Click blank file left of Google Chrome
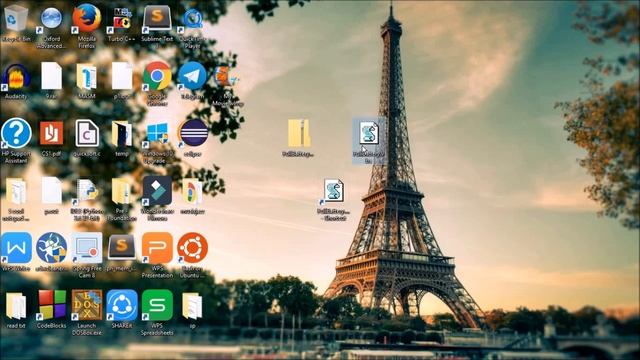 (x=122, y=76)
